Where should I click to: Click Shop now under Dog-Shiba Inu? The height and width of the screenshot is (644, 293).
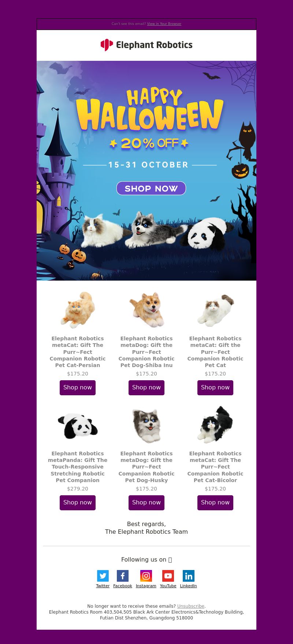[x=146, y=388]
